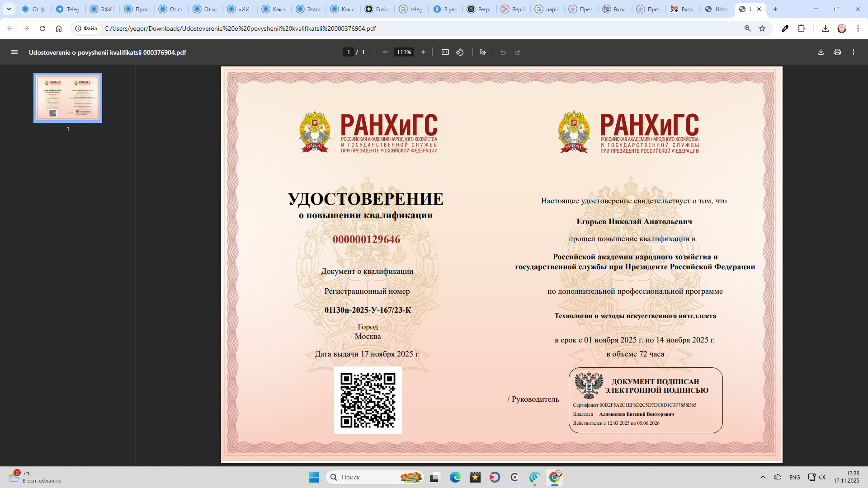Rotate the PDF counterclockwise
The width and height of the screenshot is (868, 488).
point(460,52)
